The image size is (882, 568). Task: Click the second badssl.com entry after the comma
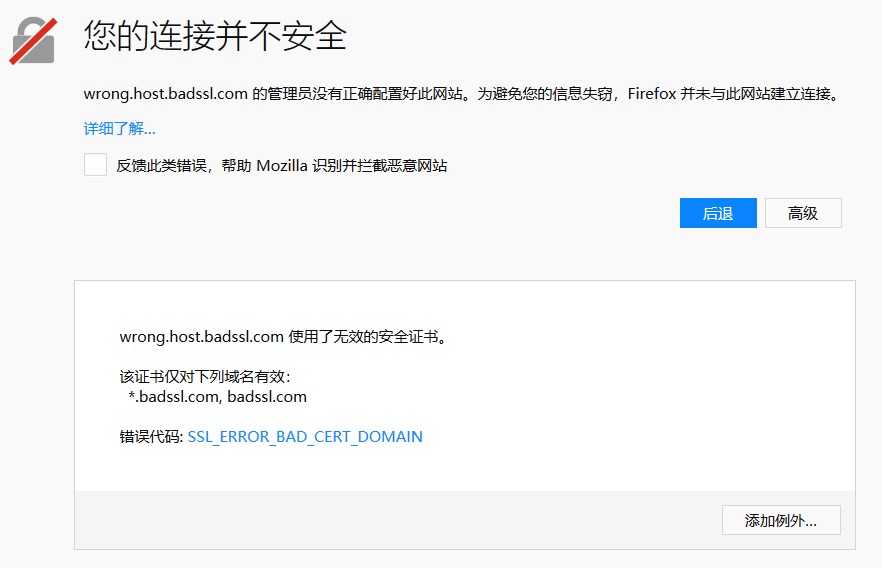pos(267,397)
